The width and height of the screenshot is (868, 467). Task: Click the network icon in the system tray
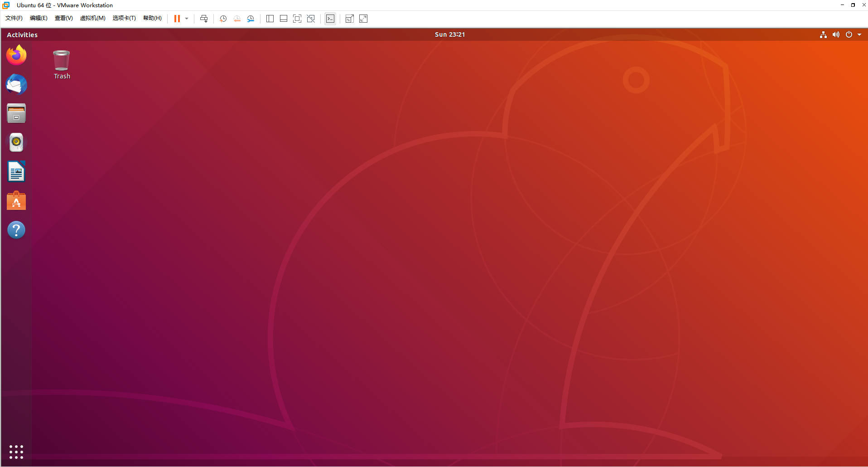point(823,34)
